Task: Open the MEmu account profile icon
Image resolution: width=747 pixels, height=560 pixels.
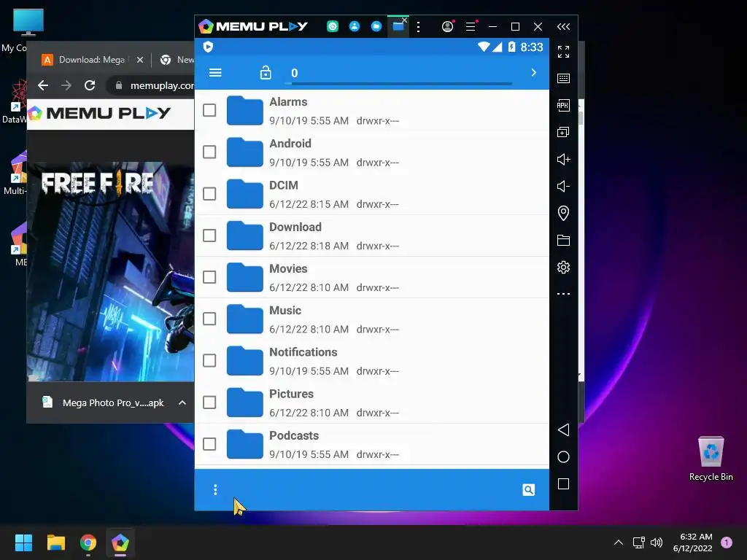Action: click(447, 27)
